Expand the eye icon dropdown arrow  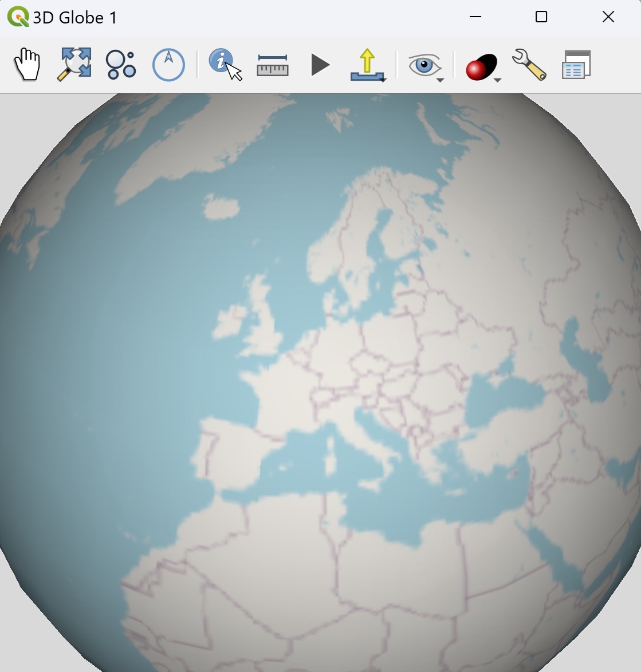coord(441,80)
